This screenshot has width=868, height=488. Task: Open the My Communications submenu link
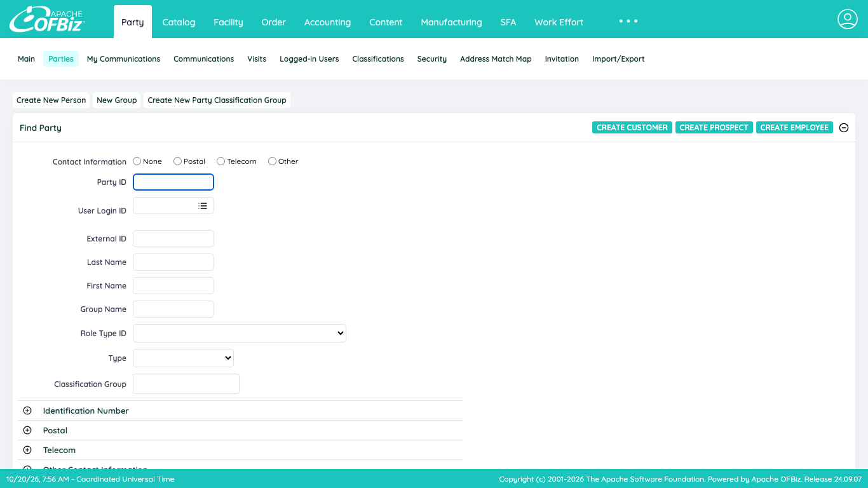[123, 59]
